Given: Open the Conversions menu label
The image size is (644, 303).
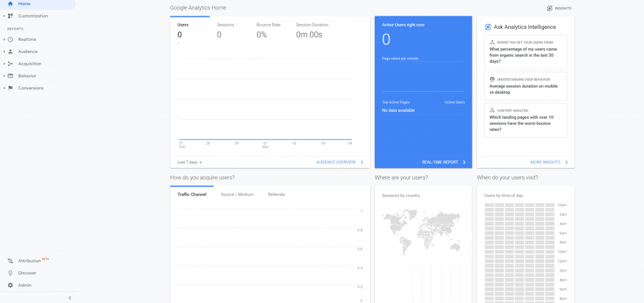Looking at the screenshot, I should click(31, 88).
